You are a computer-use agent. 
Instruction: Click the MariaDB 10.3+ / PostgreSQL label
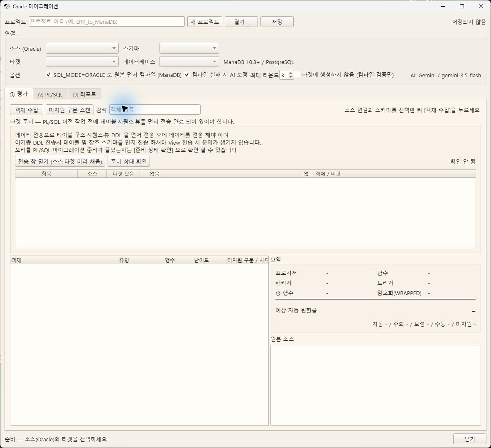tap(259, 62)
